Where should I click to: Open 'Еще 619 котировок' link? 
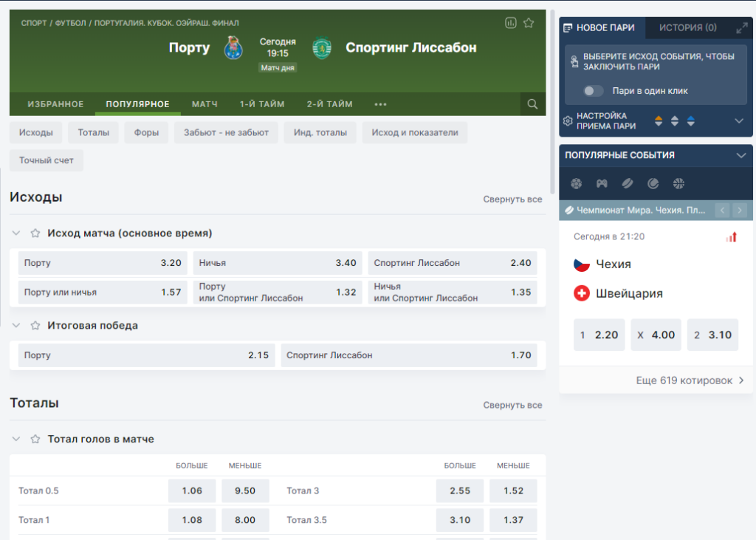(690, 380)
